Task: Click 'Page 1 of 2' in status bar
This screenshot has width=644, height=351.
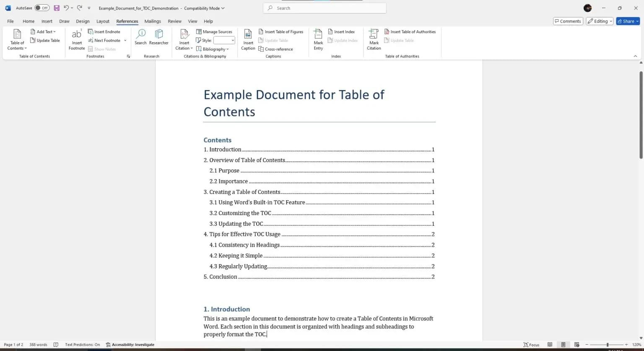Action: (x=13, y=345)
